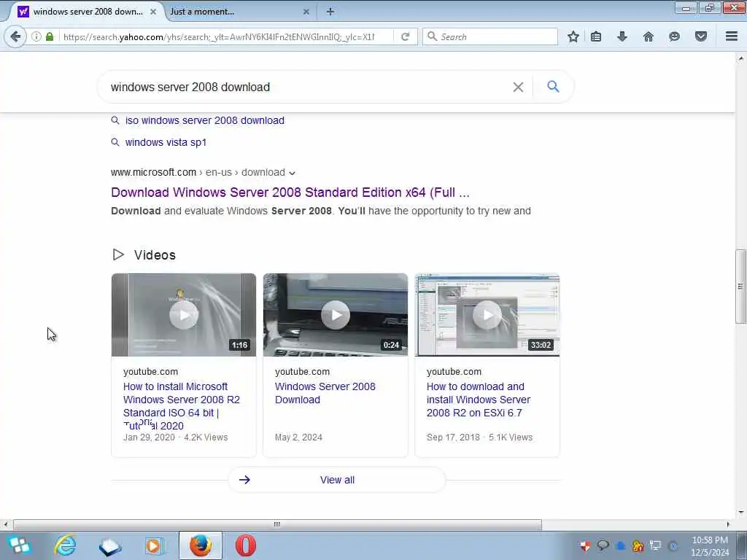Click the scroll down arrow of vertical scrollbar
This screenshot has width=747, height=560.
740,513
